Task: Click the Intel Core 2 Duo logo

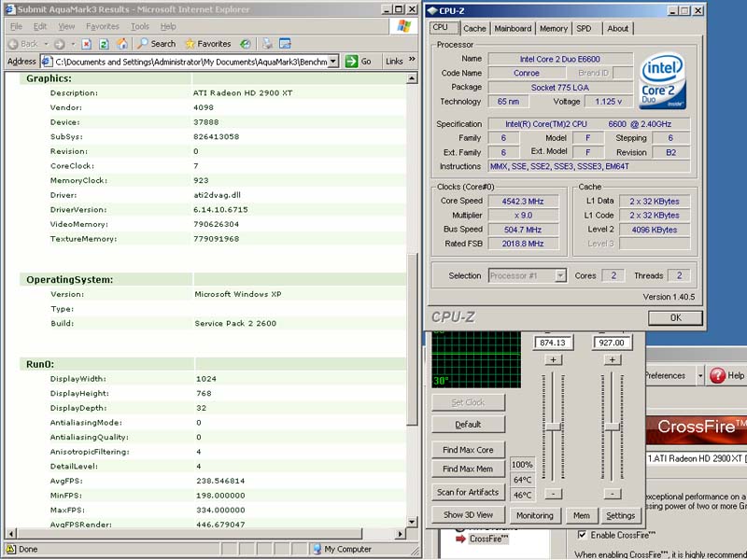Action: [x=663, y=80]
